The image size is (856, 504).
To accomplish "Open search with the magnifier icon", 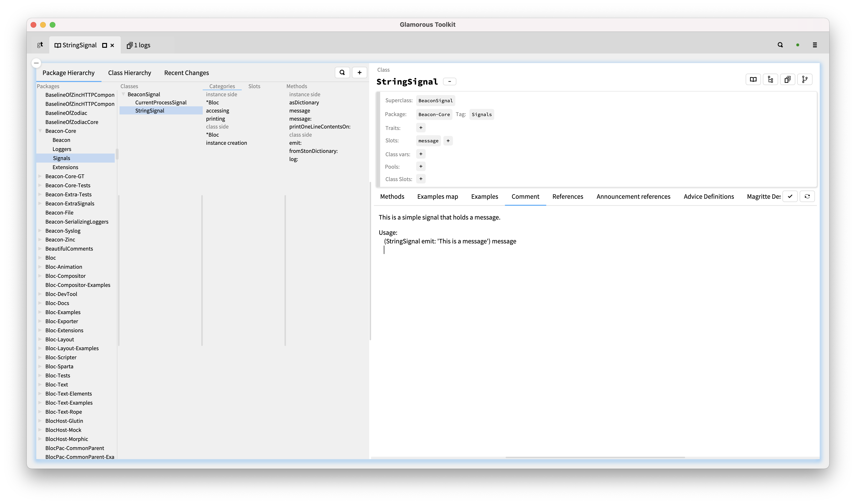I will (x=780, y=44).
